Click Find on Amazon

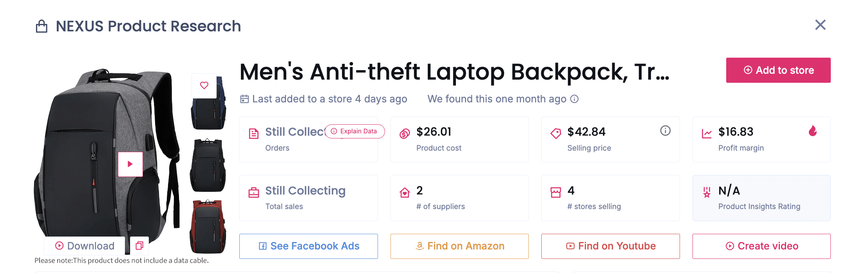click(x=459, y=246)
